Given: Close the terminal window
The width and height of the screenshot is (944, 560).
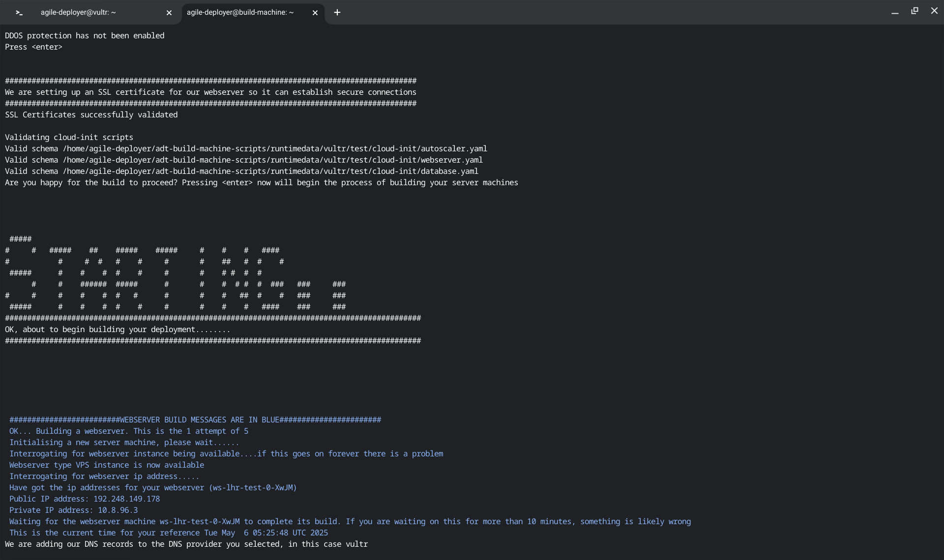Looking at the screenshot, I should point(934,11).
